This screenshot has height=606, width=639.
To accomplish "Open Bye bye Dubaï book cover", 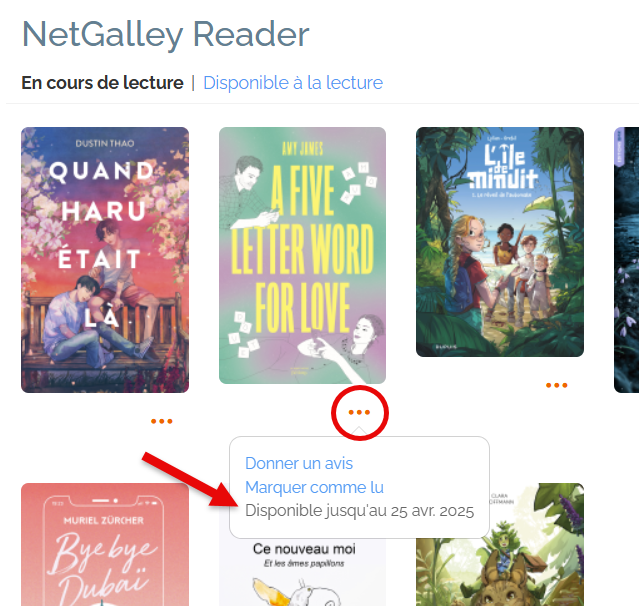I will coord(105,544).
